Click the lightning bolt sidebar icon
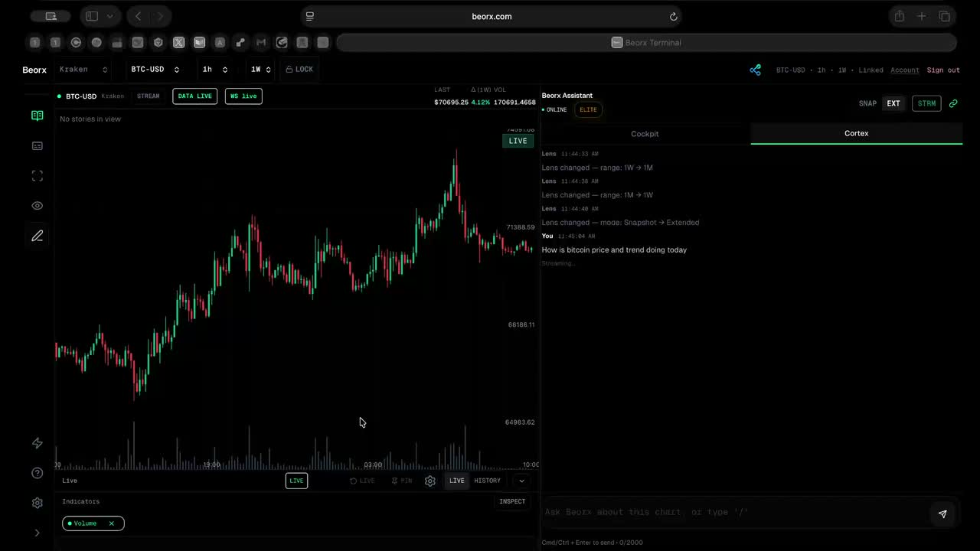 tap(37, 443)
